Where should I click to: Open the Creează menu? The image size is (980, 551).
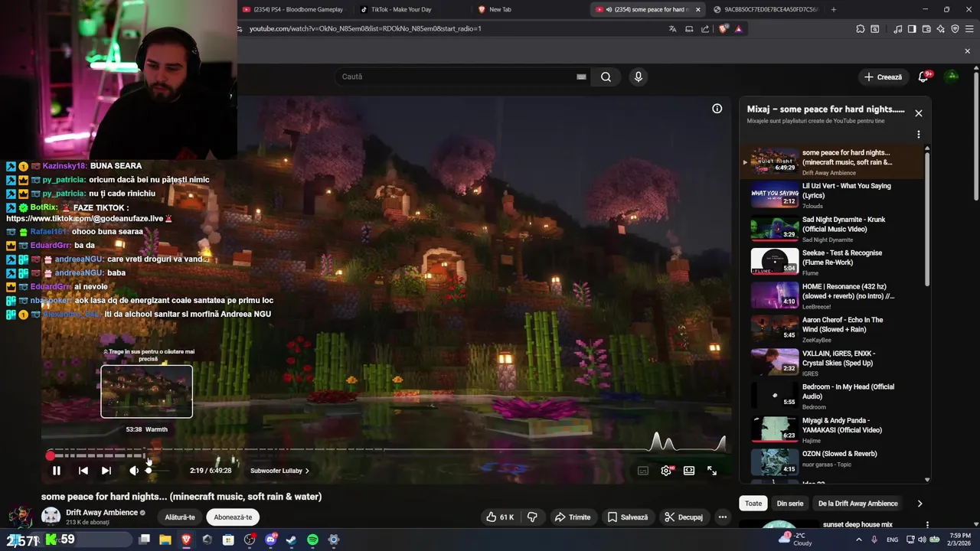coord(883,77)
